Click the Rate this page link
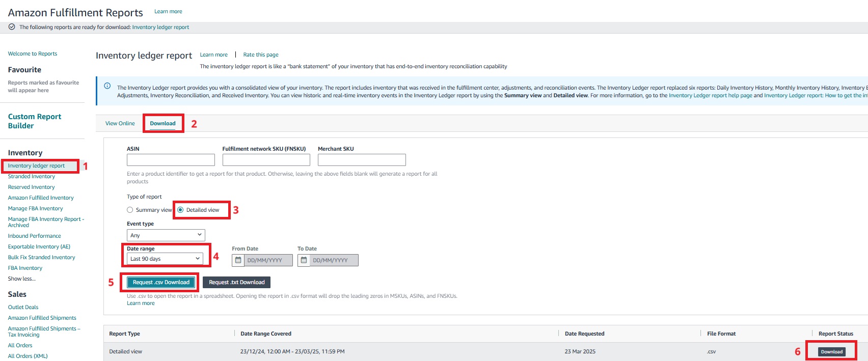Screen dimensions: 868x361 261,54
